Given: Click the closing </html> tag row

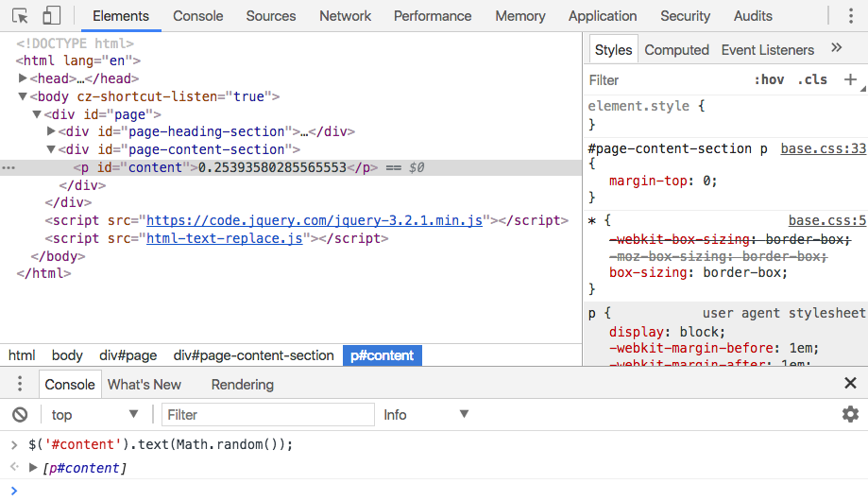Looking at the screenshot, I should (43, 274).
